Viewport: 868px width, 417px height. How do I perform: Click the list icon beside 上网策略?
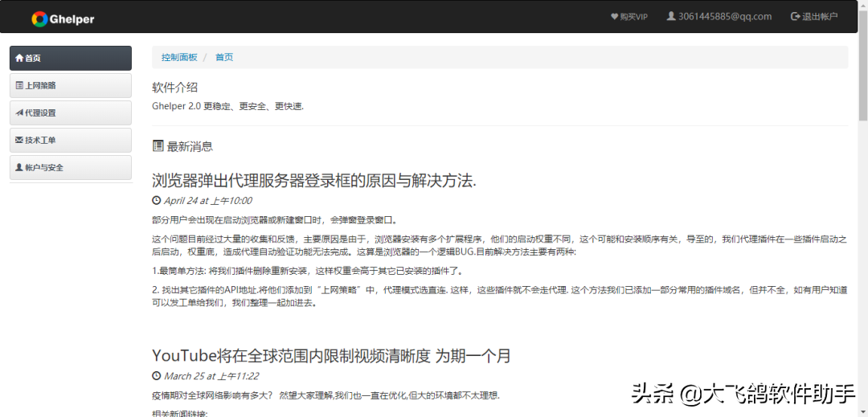point(19,85)
